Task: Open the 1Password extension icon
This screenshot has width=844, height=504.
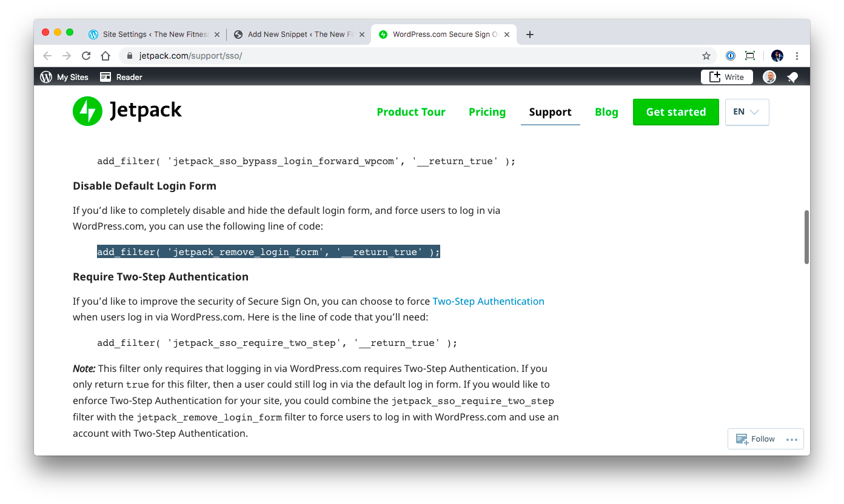Action: pos(731,56)
